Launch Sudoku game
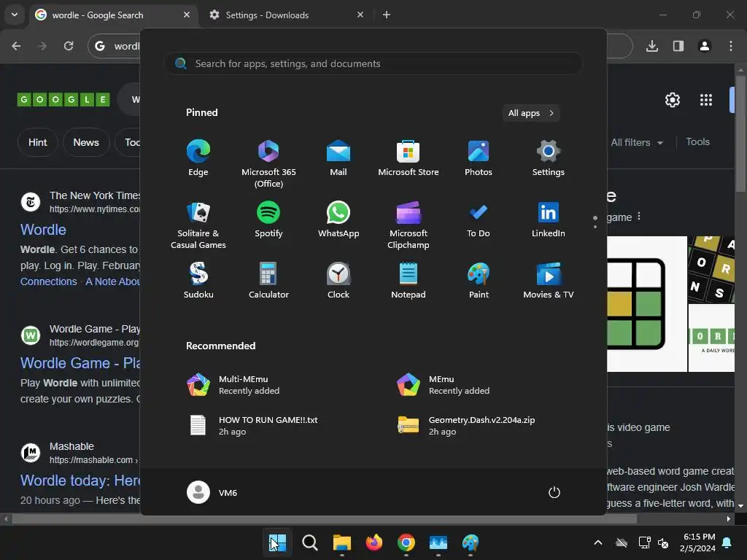 coord(198,281)
